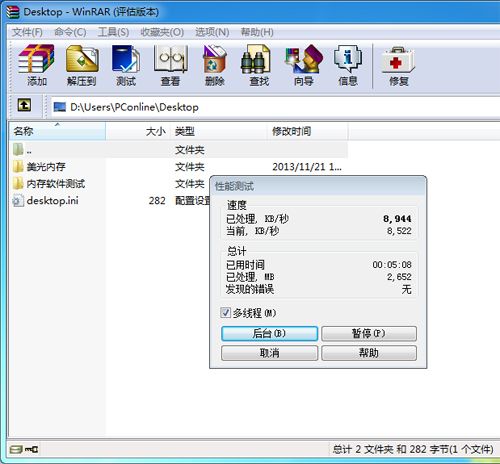Click the WinRAR books icon in the title bar
This screenshot has width=500, height=464.
pyautogui.click(x=13, y=11)
